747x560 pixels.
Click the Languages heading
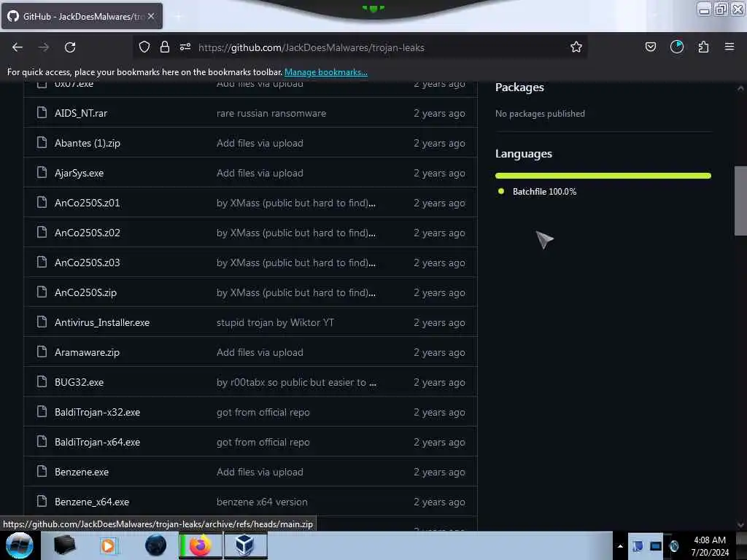pyautogui.click(x=524, y=154)
